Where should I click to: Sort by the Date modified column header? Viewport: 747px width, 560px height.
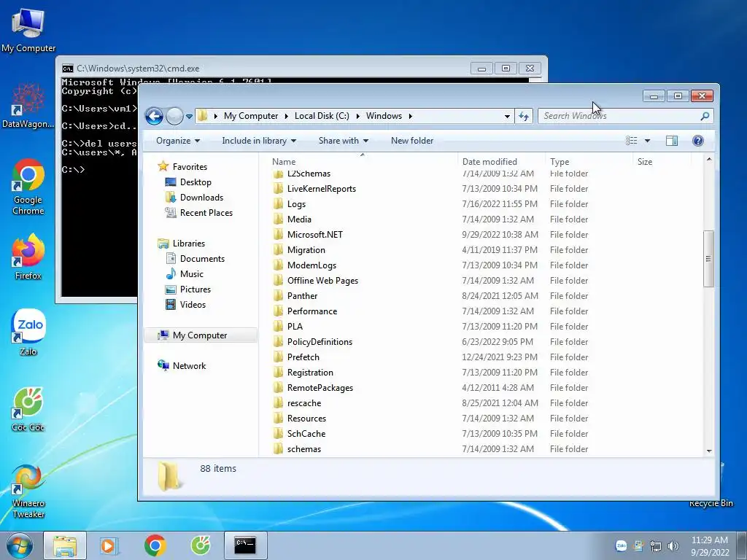point(489,161)
